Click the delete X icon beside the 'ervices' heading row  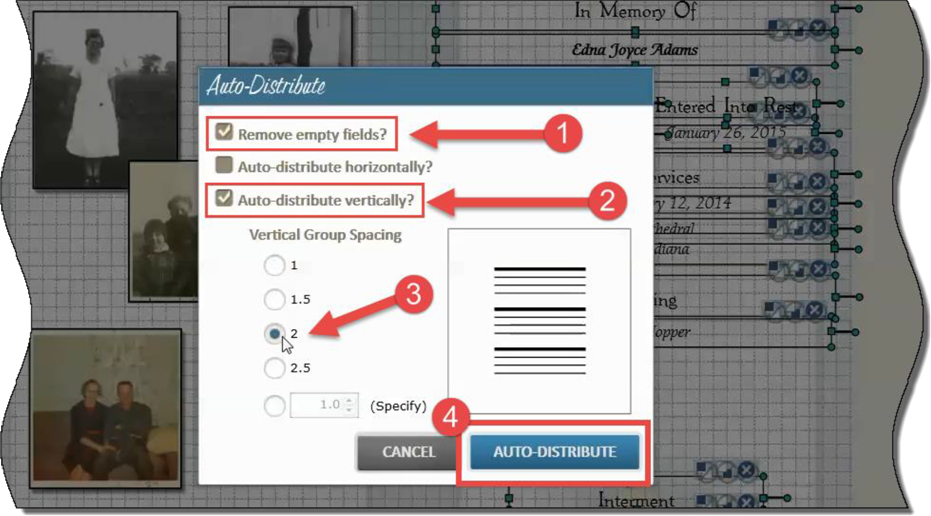(x=818, y=181)
